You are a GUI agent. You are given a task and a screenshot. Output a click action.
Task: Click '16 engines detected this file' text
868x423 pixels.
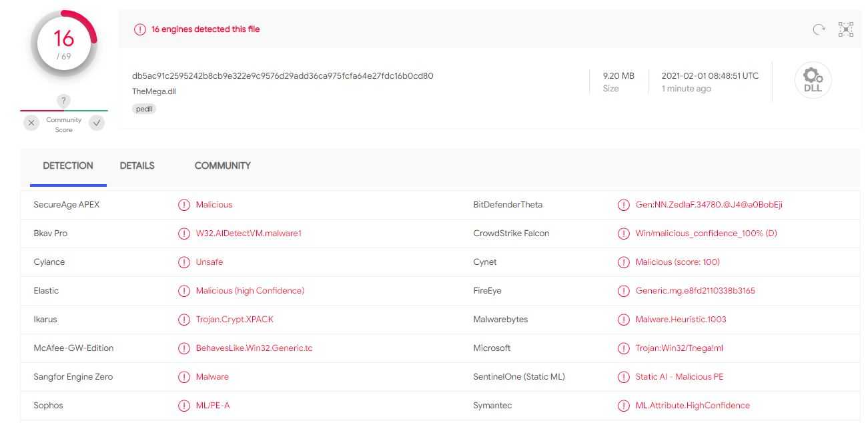205,29
